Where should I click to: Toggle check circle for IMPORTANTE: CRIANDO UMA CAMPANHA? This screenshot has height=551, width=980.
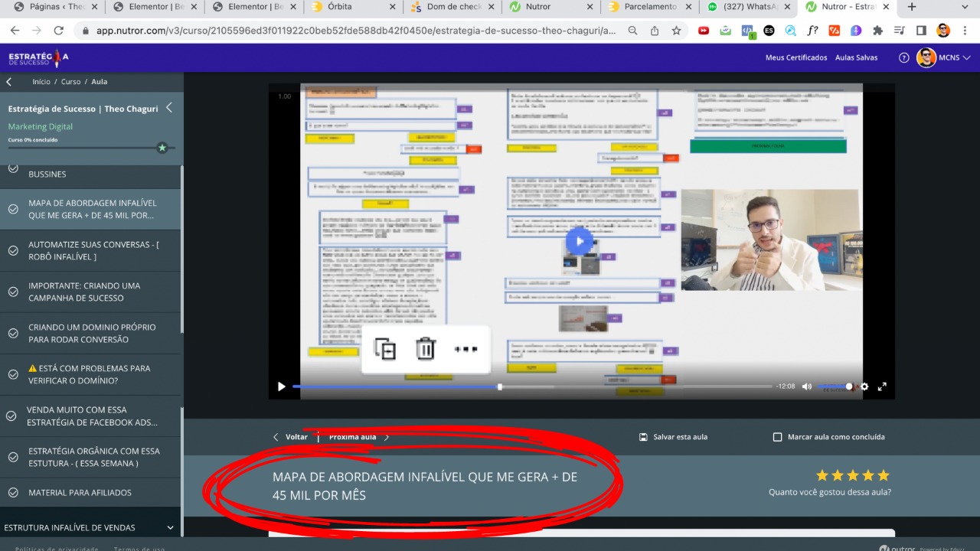[x=13, y=292]
